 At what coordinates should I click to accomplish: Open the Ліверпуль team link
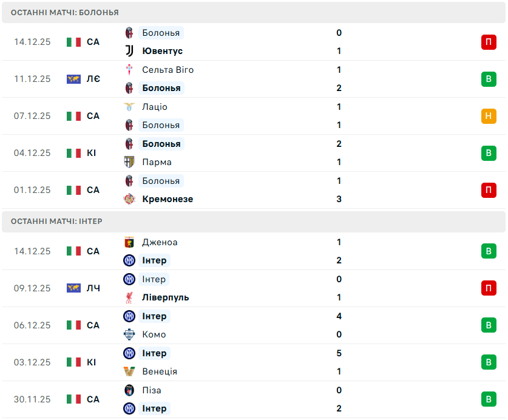(165, 297)
